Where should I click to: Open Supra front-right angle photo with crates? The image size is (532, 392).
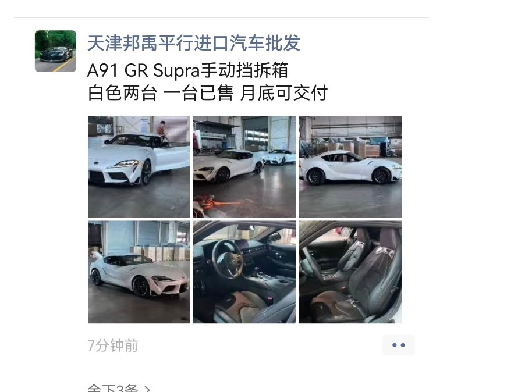click(139, 272)
